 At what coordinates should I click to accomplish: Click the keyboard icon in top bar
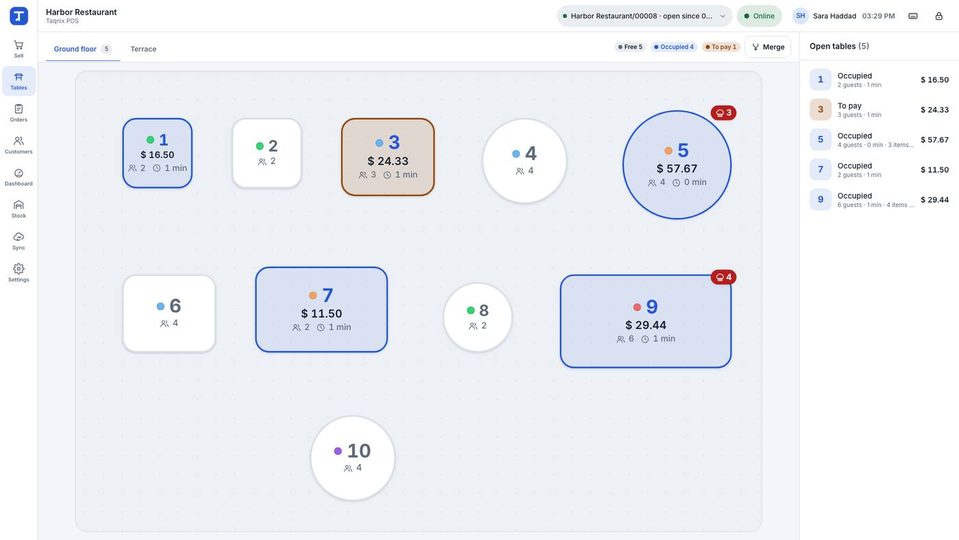[913, 16]
